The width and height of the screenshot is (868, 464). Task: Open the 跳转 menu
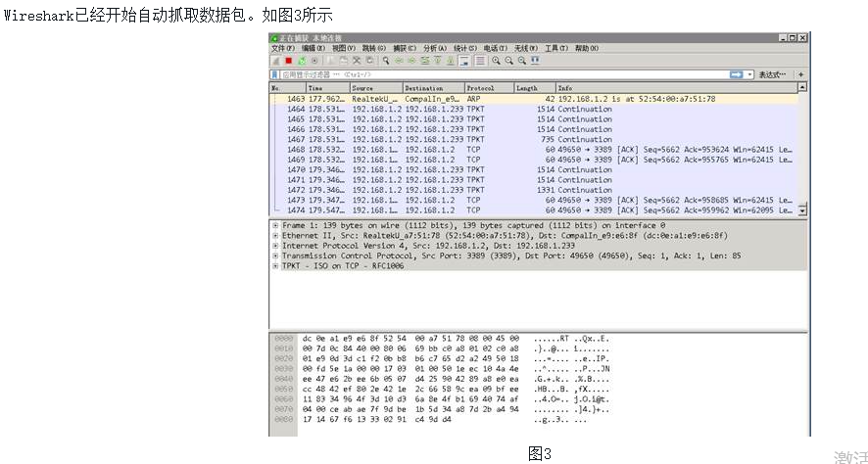click(x=374, y=49)
